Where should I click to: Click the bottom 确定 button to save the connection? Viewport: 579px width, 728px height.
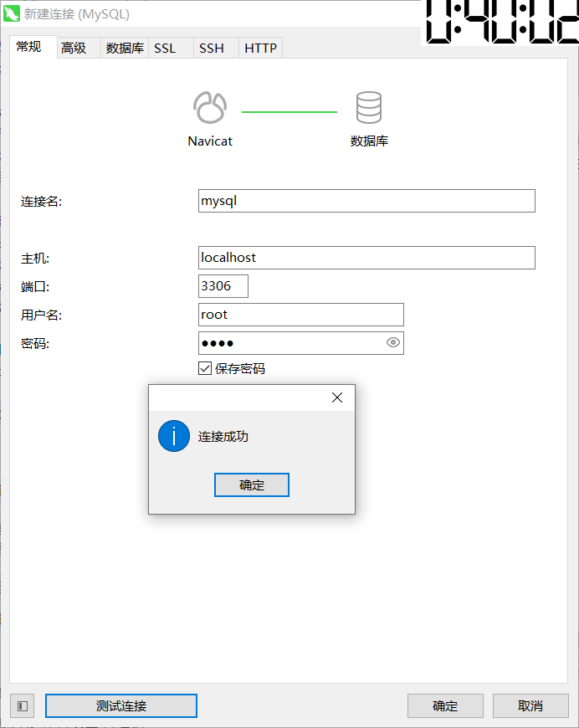pyautogui.click(x=445, y=705)
